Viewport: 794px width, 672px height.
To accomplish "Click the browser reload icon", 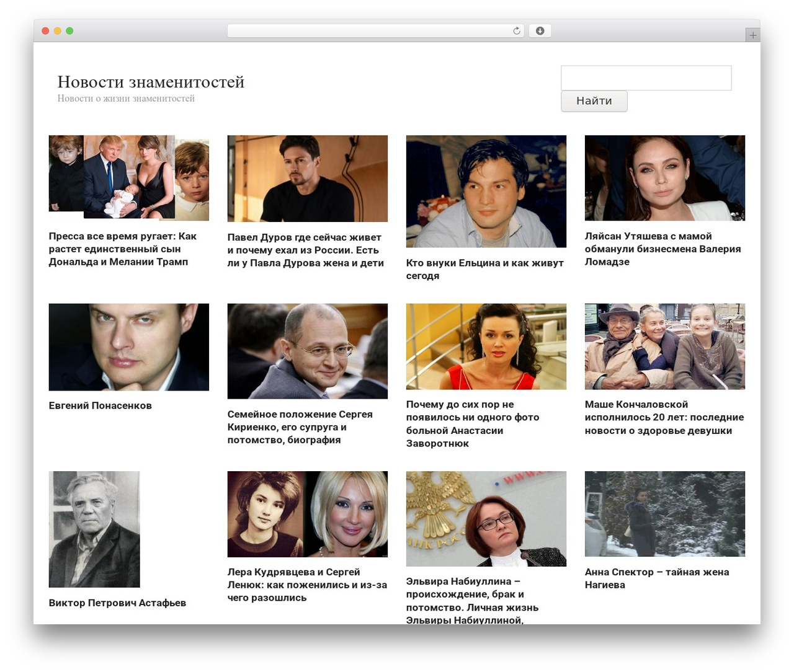I will click(x=516, y=31).
